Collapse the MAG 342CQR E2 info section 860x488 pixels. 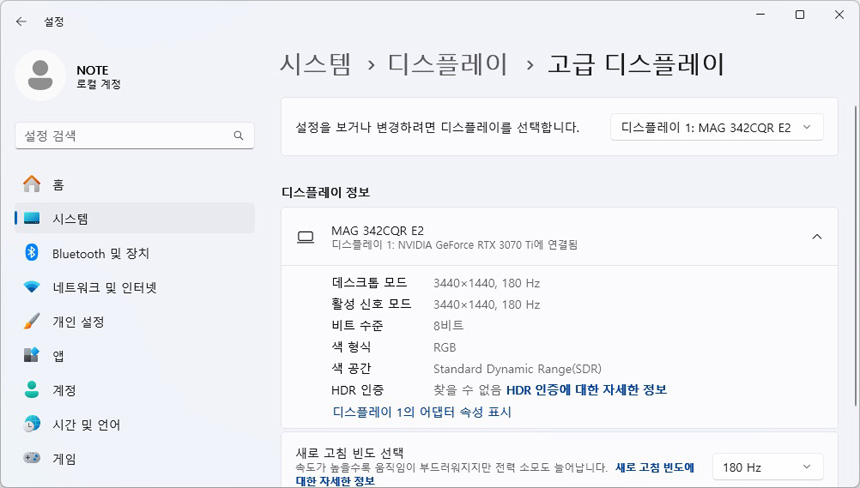(816, 237)
